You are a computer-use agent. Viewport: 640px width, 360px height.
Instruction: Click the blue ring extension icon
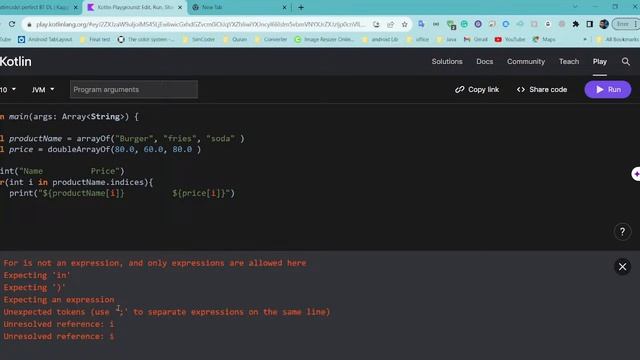[x=506, y=24]
